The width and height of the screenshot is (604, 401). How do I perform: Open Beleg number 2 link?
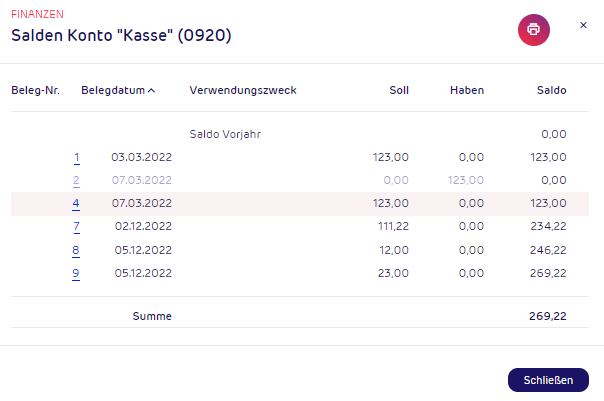tap(76, 180)
